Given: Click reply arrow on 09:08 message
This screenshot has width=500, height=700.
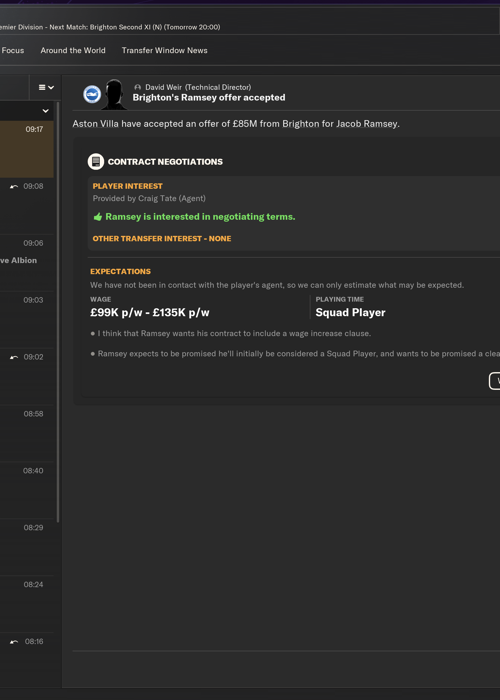Looking at the screenshot, I should tap(14, 187).
